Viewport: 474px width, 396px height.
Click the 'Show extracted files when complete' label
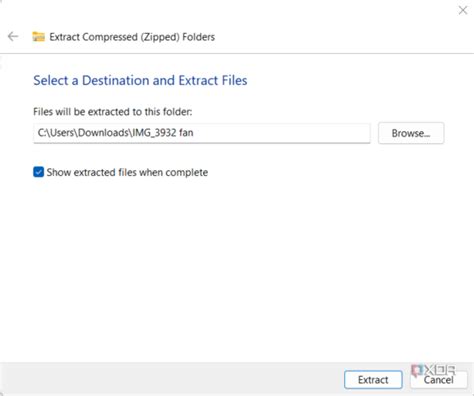[127, 172]
